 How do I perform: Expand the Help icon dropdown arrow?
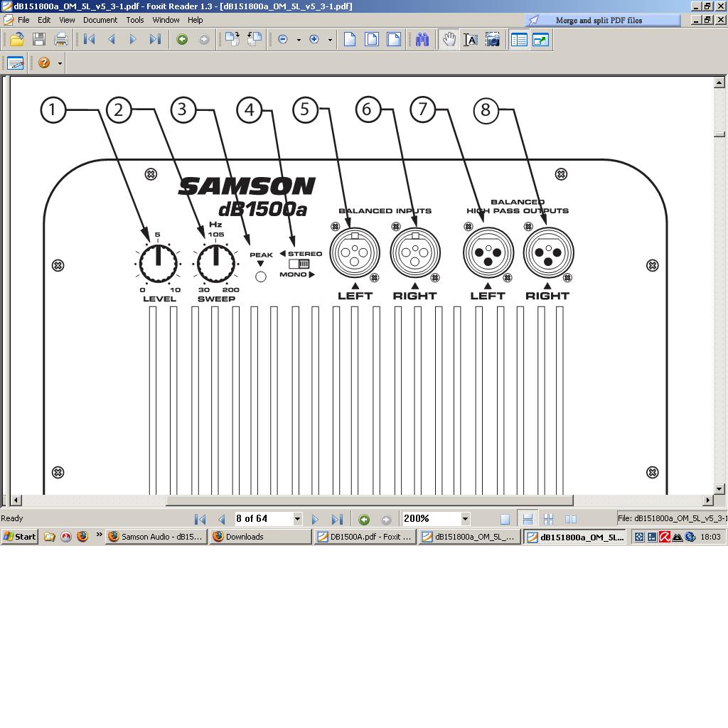pyautogui.click(x=60, y=63)
